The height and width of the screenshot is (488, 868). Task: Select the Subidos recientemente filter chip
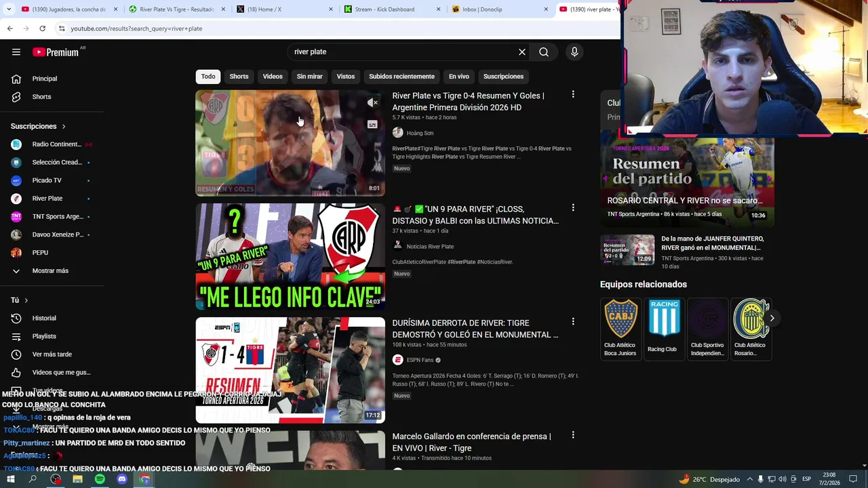click(x=401, y=77)
